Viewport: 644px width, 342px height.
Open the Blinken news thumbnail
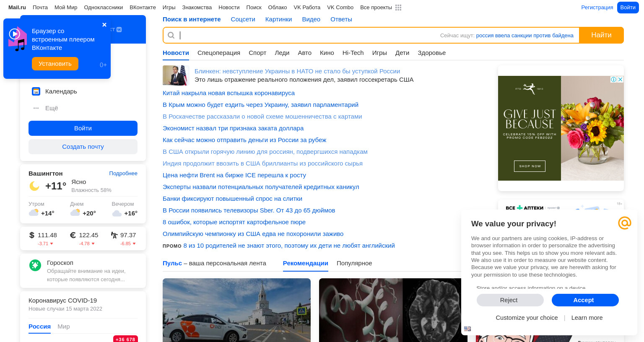(x=176, y=75)
